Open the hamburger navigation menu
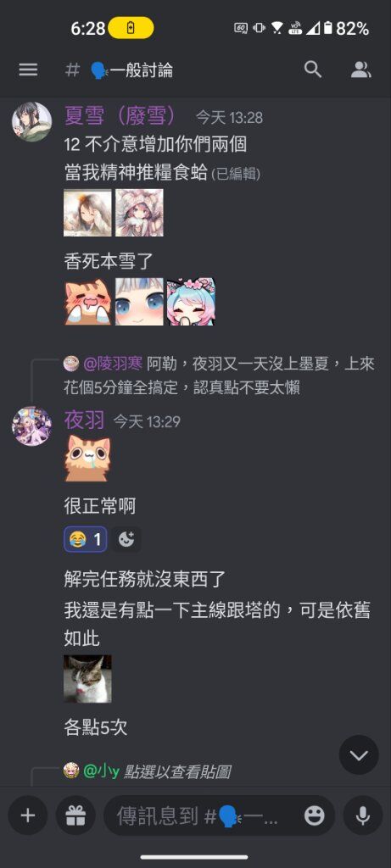This screenshot has height=868, width=391. (x=28, y=70)
